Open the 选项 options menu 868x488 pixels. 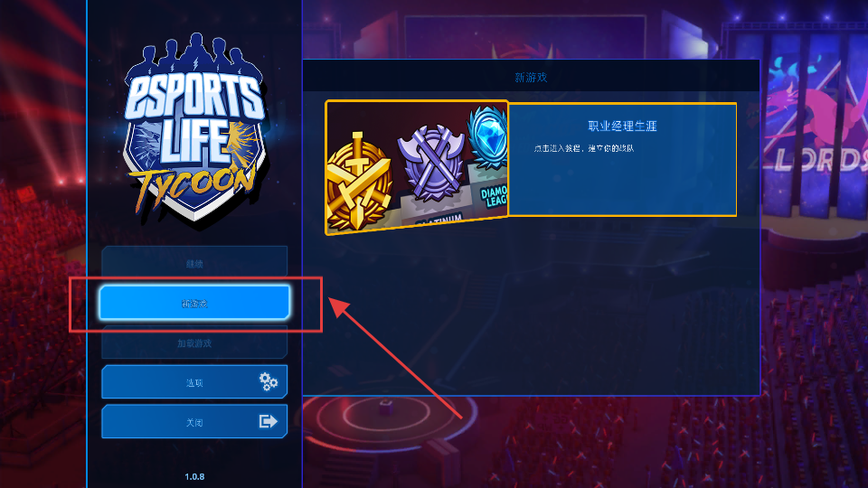[x=194, y=381]
